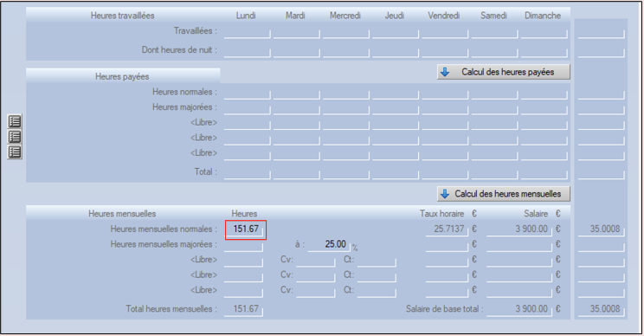Click the Heures payées section header
This screenshot has height=336, width=644.
pos(122,77)
